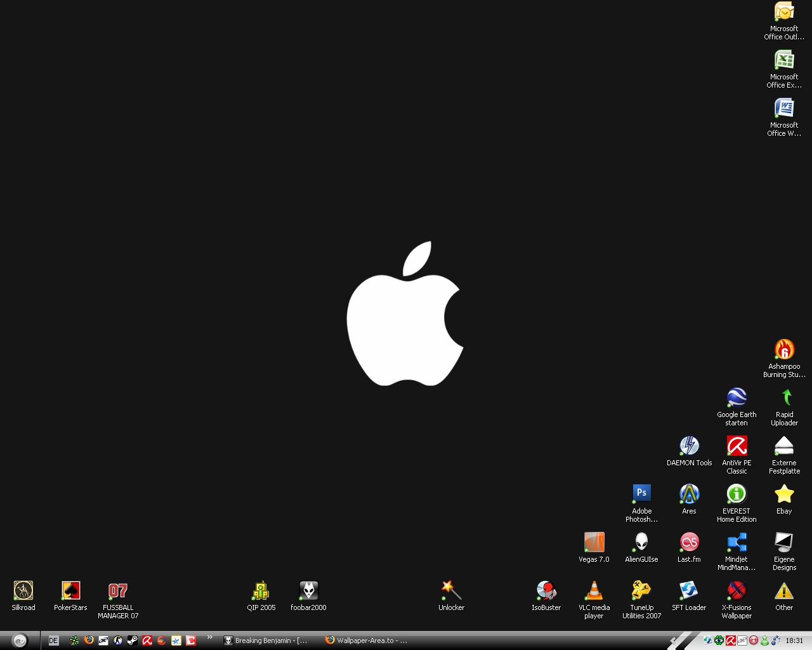Screen dimensions: 812x650
Task: Select the PokerStars desktop icon
Action: 70,591
